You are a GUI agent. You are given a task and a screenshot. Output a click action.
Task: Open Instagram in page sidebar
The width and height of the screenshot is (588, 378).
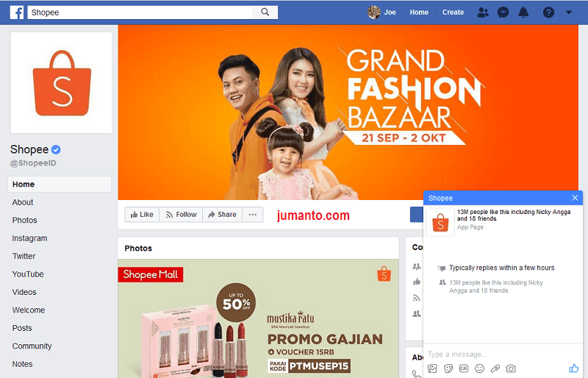pyautogui.click(x=29, y=238)
